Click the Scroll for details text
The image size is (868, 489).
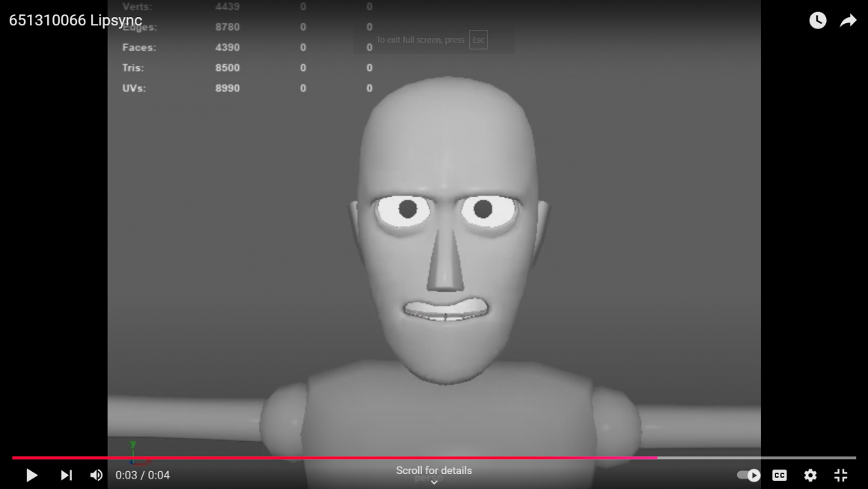(x=434, y=470)
